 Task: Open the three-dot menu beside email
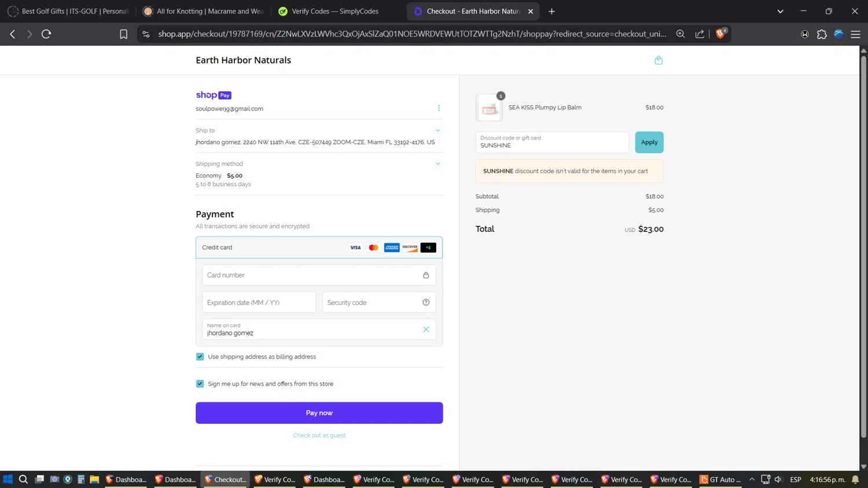click(439, 108)
